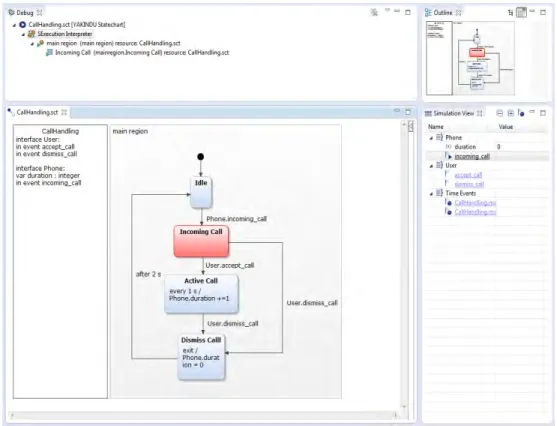Click the Phone.incoming_call transition label

237,219
